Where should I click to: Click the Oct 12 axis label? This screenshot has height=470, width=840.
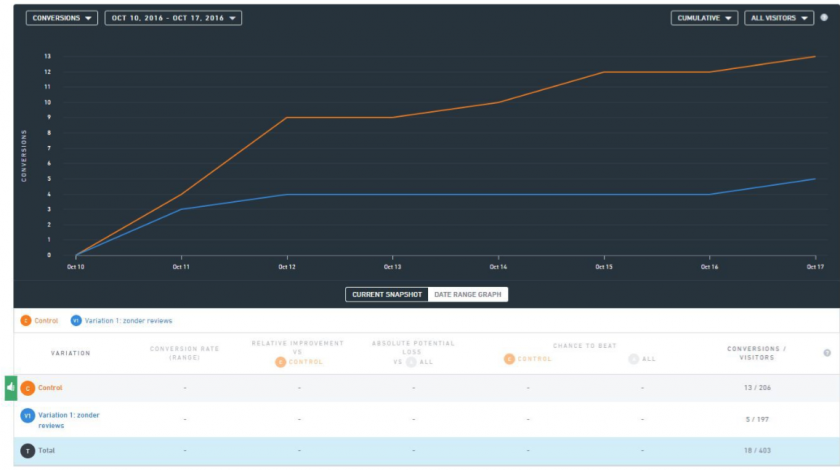(287, 267)
